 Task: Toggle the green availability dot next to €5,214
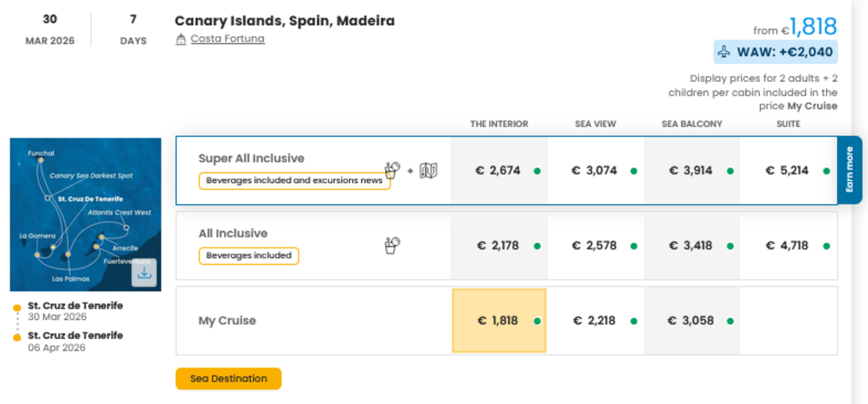(827, 171)
